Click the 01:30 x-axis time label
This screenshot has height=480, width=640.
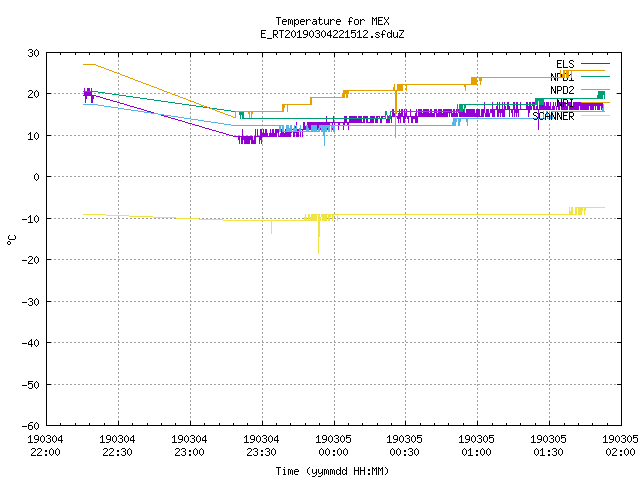pyautogui.click(x=549, y=452)
